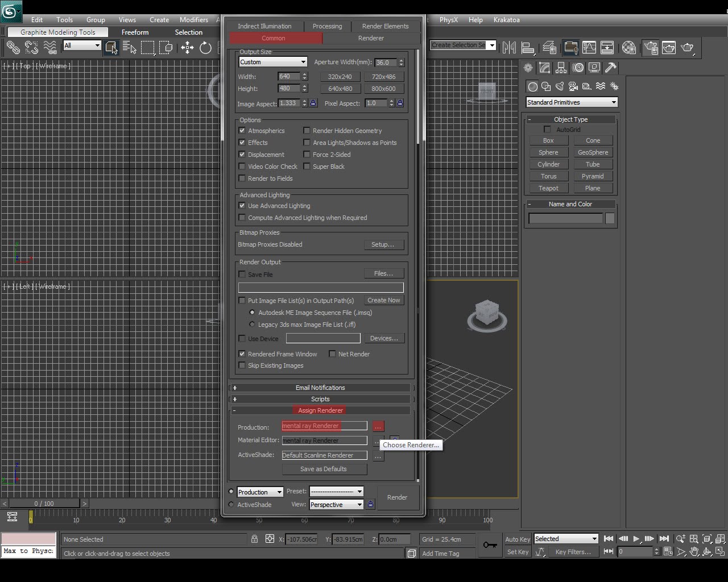
Task: Open the Standard Primitives dropdown
Action: tap(572, 102)
